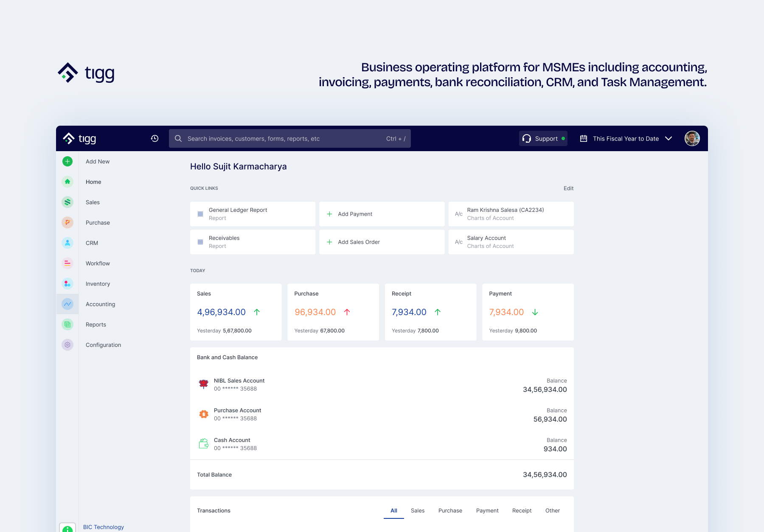Open the Sales today summary card
The width and height of the screenshot is (764, 532).
point(236,312)
